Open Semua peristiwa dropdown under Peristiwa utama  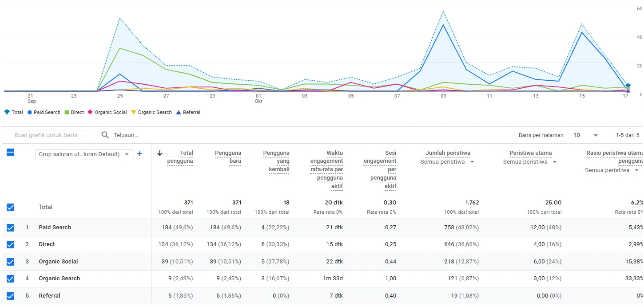point(530,162)
